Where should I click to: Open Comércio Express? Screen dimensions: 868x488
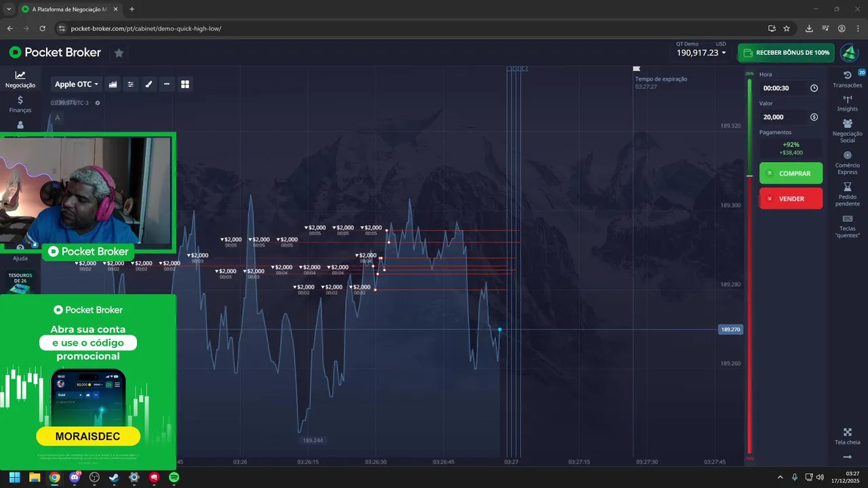point(847,163)
